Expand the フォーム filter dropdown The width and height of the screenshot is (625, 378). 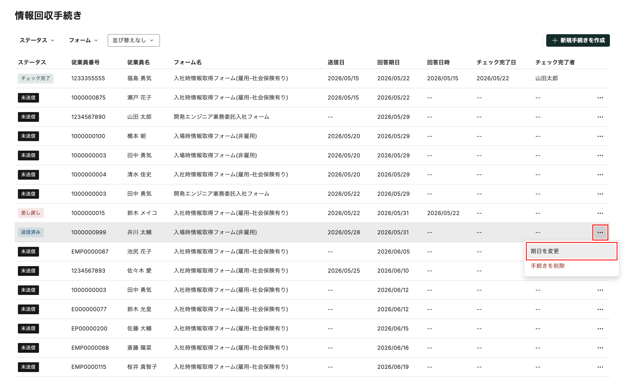pyautogui.click(x=83, y=40)
